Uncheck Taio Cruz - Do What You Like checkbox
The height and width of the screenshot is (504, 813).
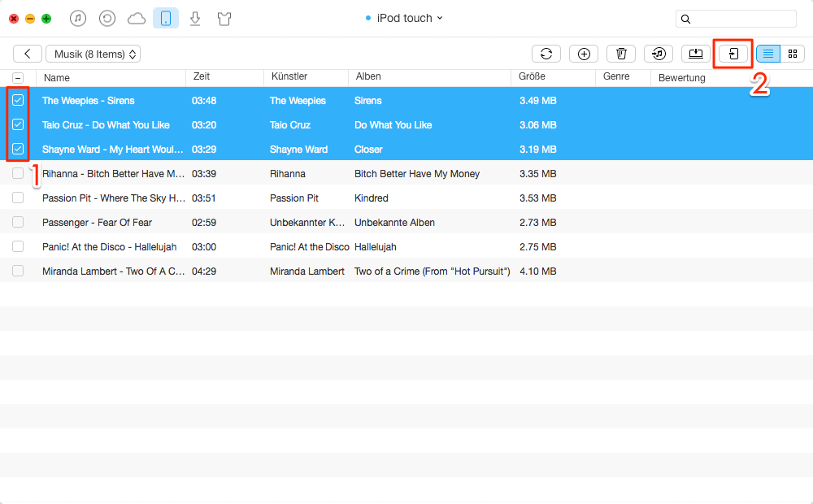(x=18, y=124)
